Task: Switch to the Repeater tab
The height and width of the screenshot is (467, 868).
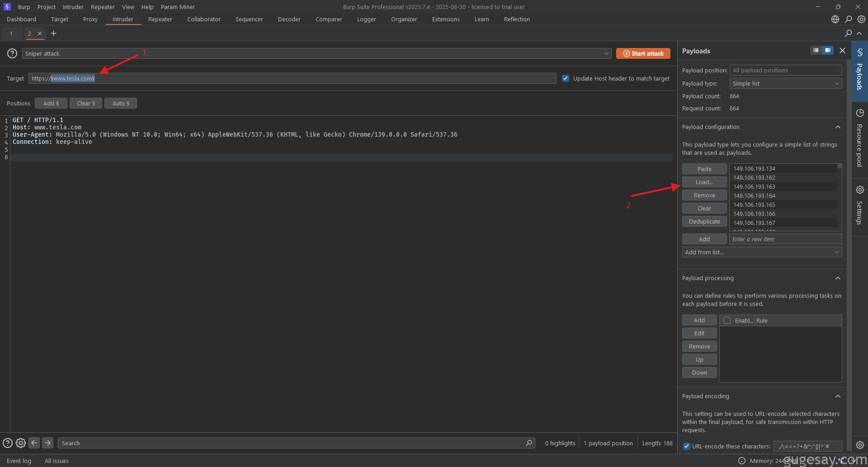Action: 160,19
